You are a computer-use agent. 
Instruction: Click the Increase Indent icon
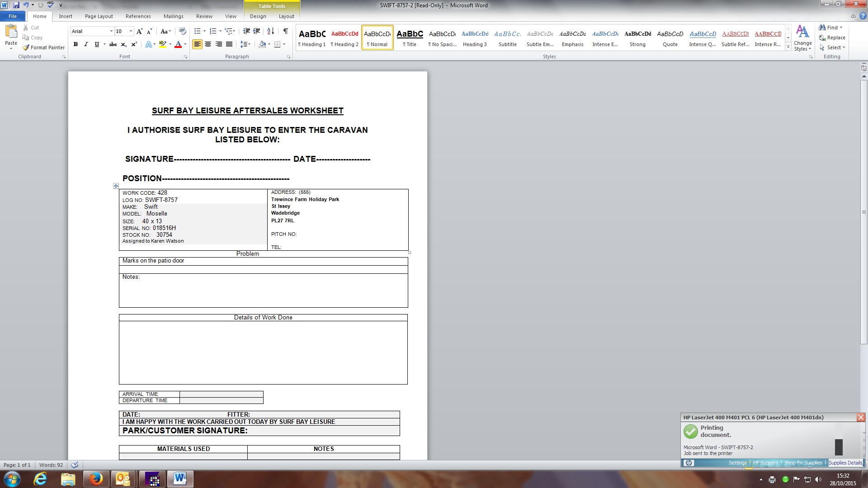256,31
